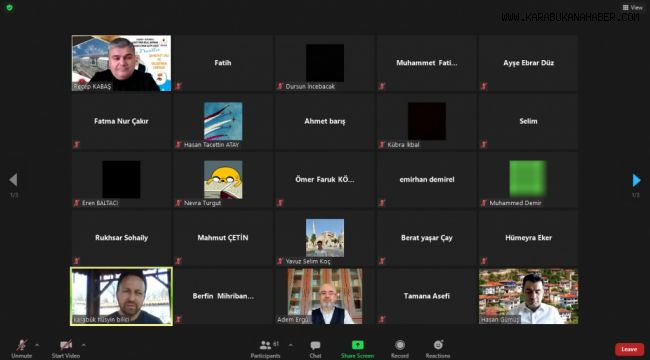The width and height of the screenshot is (650, 360).
Task: Select Rukhsar Sohaily participant tile
Action: click(121, 238)
